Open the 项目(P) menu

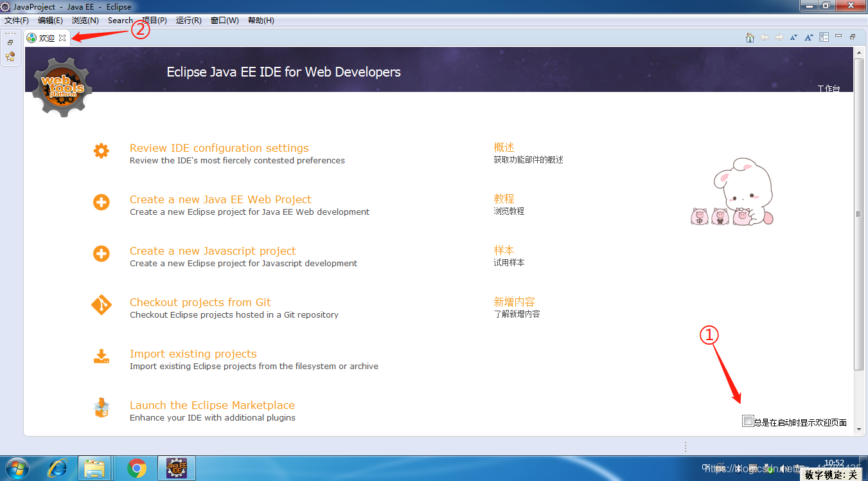tap(154, 21)
